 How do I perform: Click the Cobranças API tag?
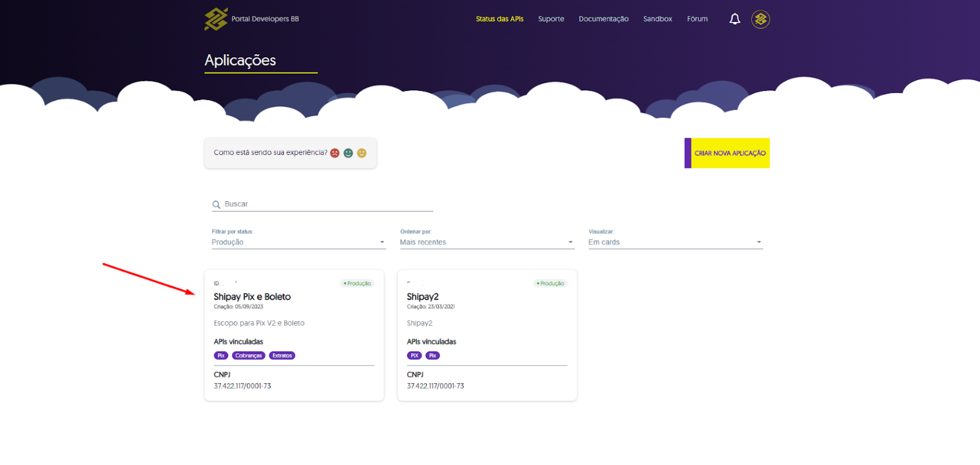249,355
